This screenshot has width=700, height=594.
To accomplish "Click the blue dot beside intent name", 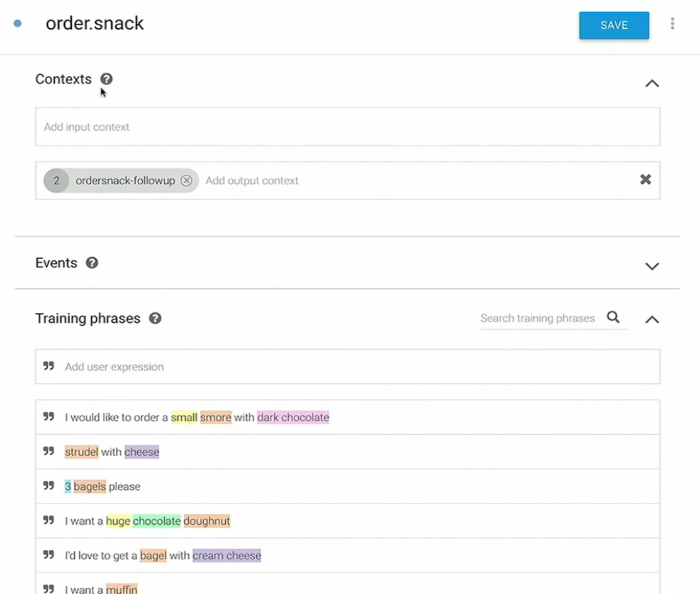I will tap(18, 23).
